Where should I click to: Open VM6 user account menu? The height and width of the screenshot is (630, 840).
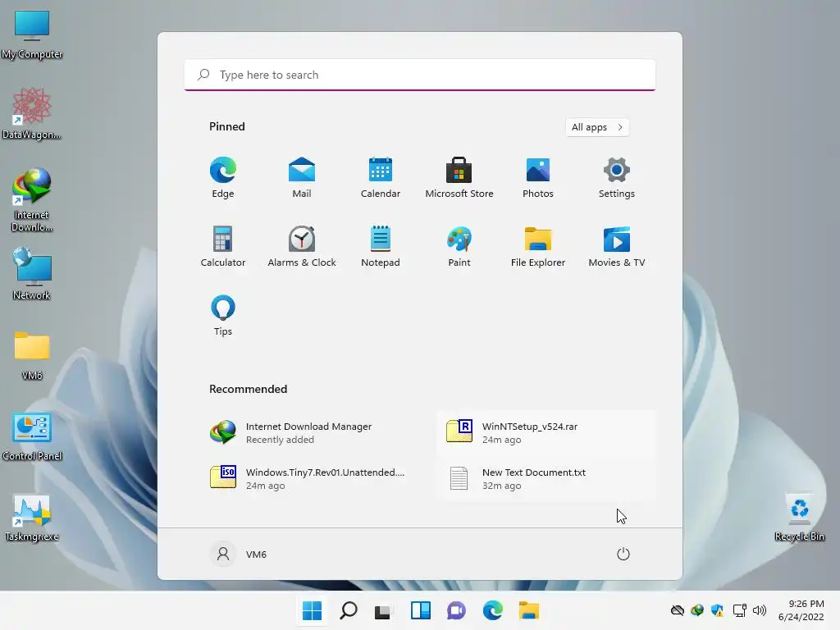[239, 554]
